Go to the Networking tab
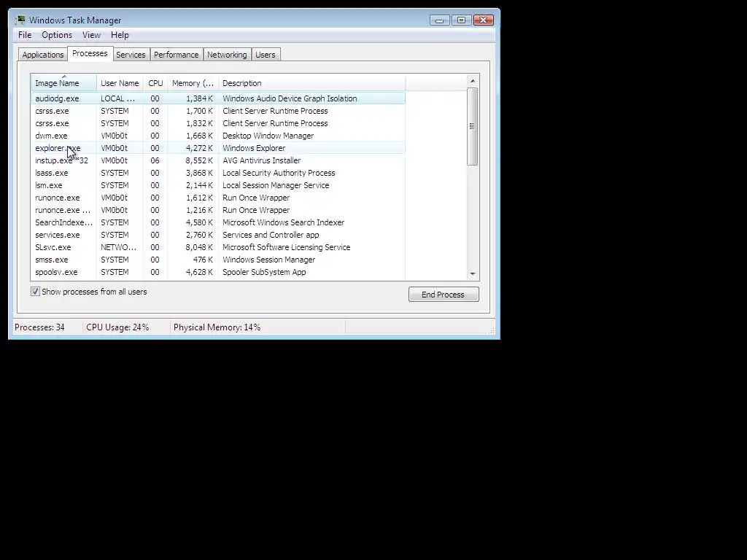This screenshot has height=560, width=747. click(x=227, y=55)
